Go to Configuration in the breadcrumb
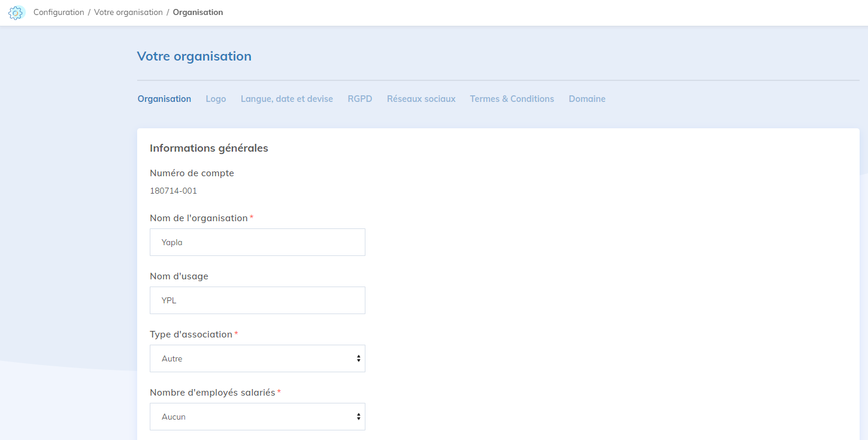Image resolution: width=868 pixels, height=440 pixels. 59,13
